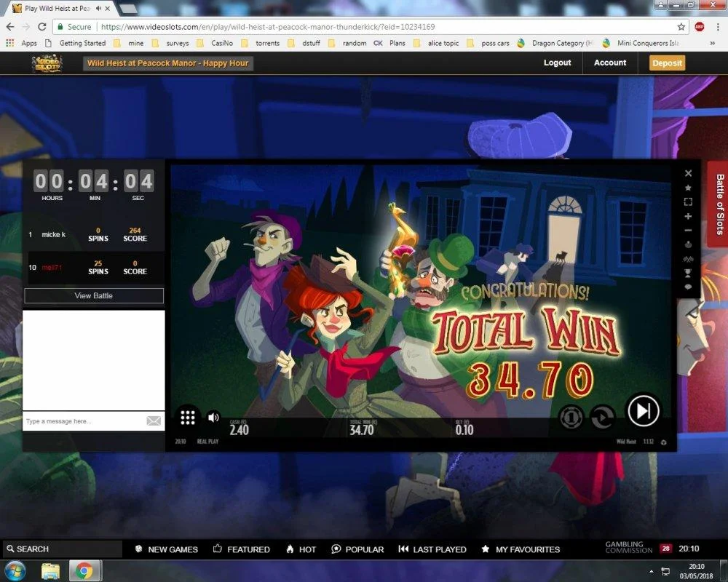The image size is (728, 582).
Task: Open the CK Plans bookmark
Action: [x=389, y=43]
